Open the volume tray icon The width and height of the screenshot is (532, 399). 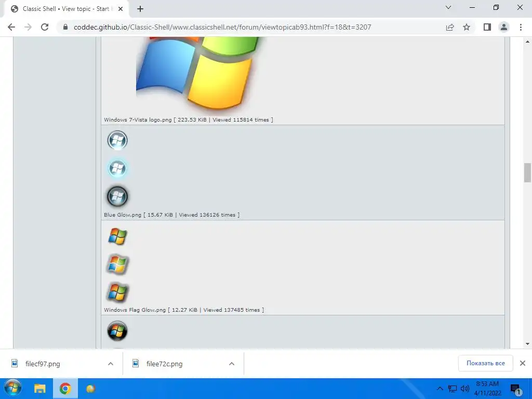point(465,389)
